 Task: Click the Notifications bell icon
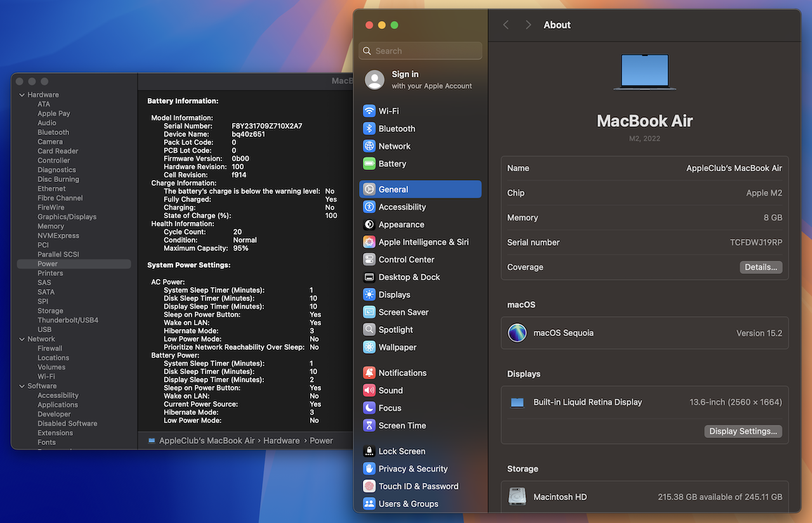[369, 373]
